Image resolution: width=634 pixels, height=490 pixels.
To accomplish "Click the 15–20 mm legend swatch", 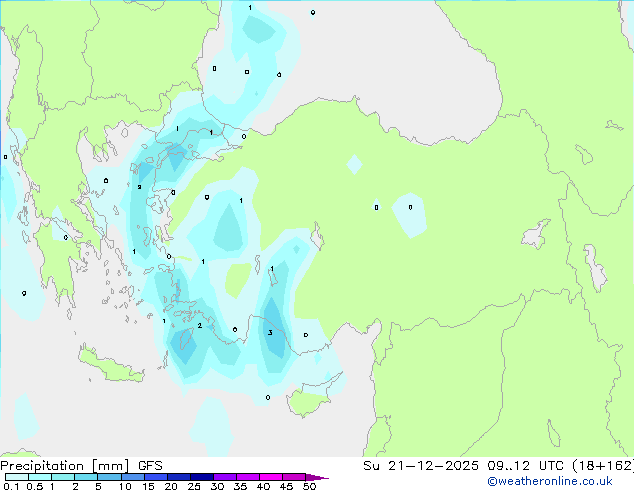I will 155,477.
